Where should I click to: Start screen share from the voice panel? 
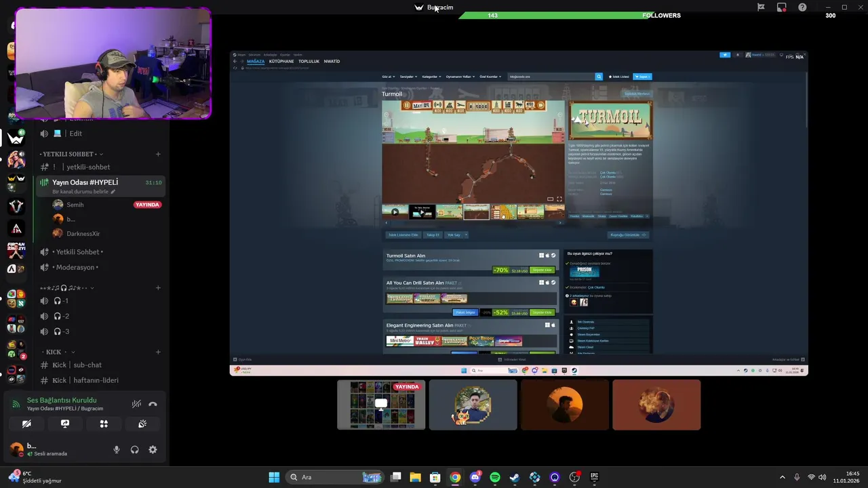65,424
